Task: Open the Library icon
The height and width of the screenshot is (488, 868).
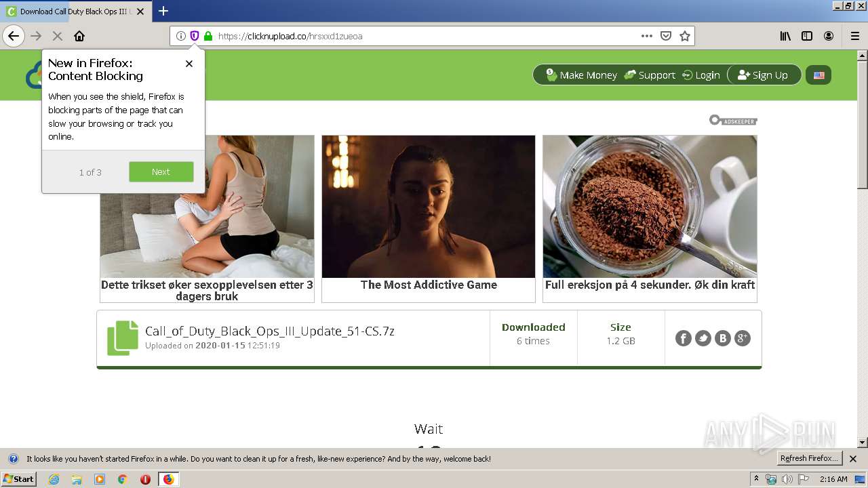Action: click(785, 36)
